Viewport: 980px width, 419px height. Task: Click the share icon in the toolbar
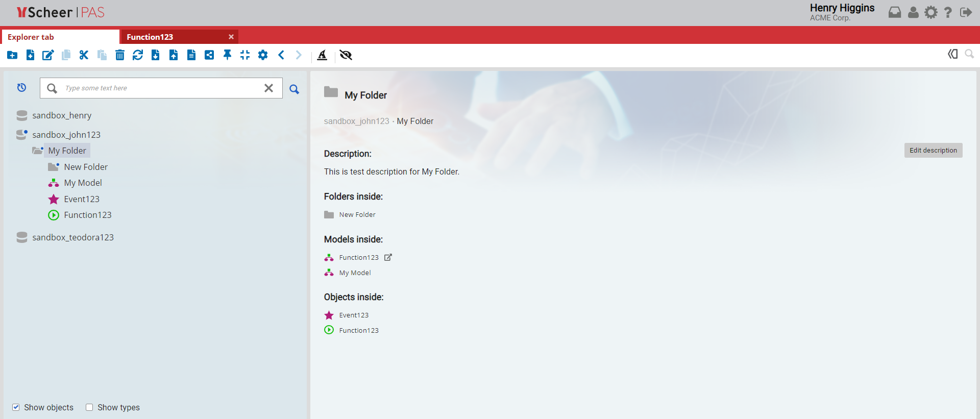[209, 55]
